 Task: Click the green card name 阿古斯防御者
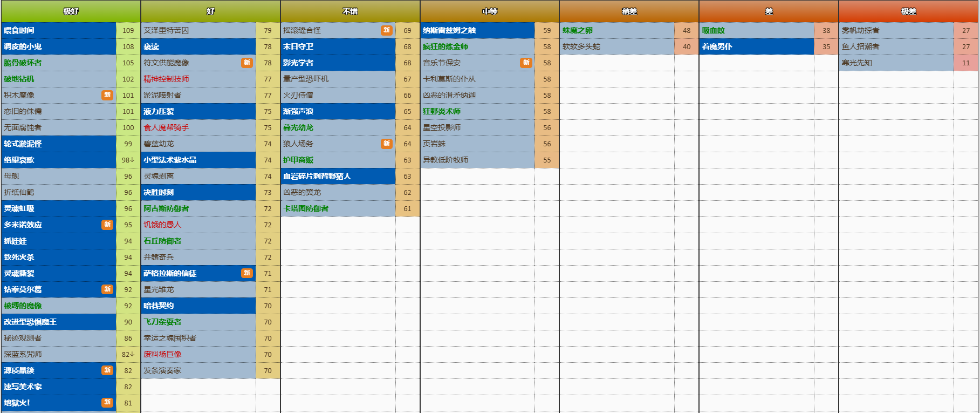point(166,209)
